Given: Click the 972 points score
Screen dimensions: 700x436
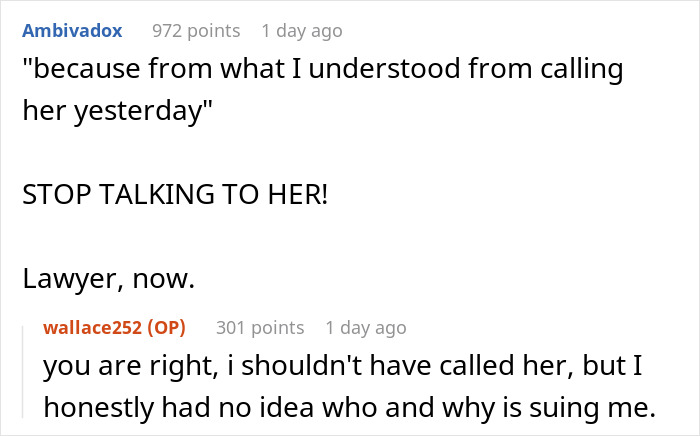Looking at the screenshot, I should (196, 30).
